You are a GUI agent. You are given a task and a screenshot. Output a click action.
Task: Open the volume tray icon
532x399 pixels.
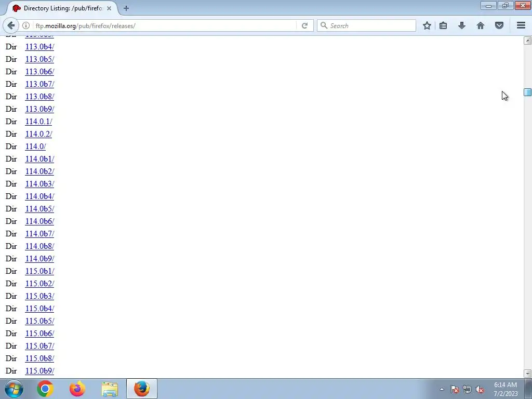(480, 389)
